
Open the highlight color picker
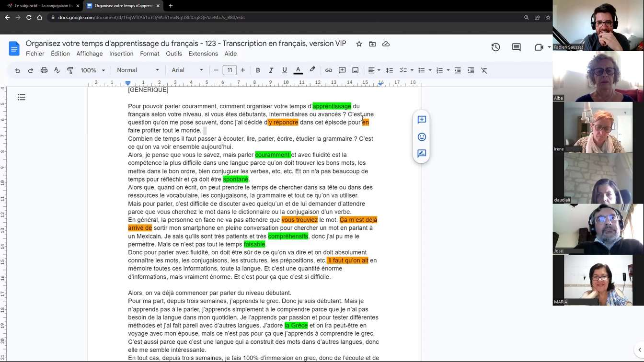point(312,70)
